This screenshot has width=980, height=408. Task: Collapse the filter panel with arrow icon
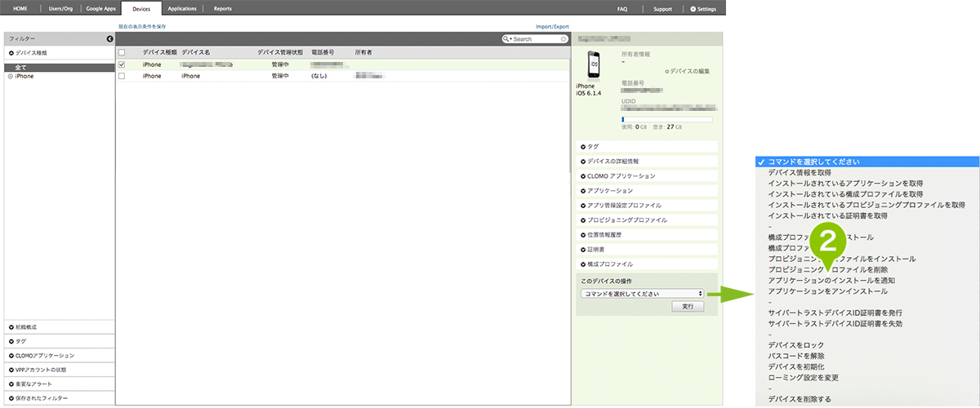[109, 38]
